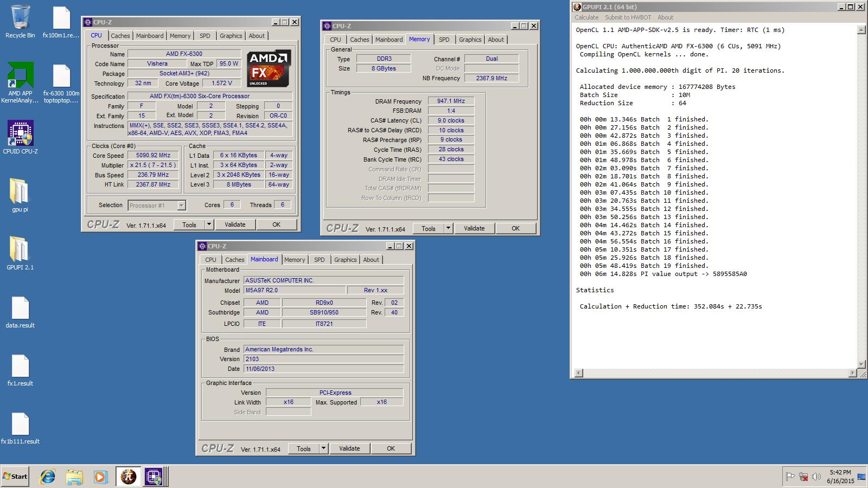The image size is (868, 488).
Task: Open Submit to HWBOT menu in GPUPI
Action: 628,17
